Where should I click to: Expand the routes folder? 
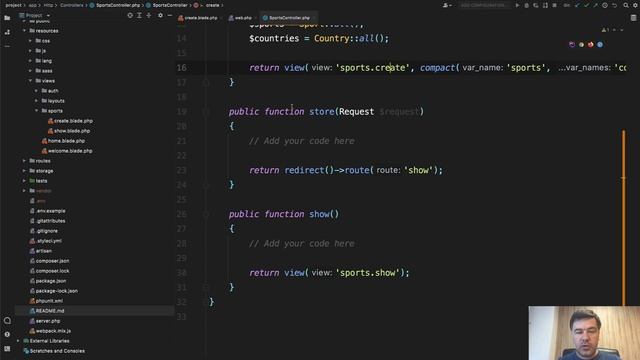click(x=24, y=161)
